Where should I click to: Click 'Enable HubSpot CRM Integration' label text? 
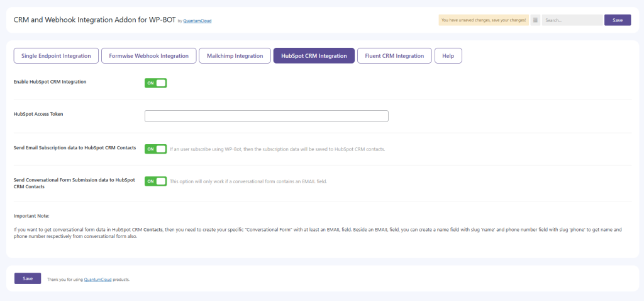(50, 82)
